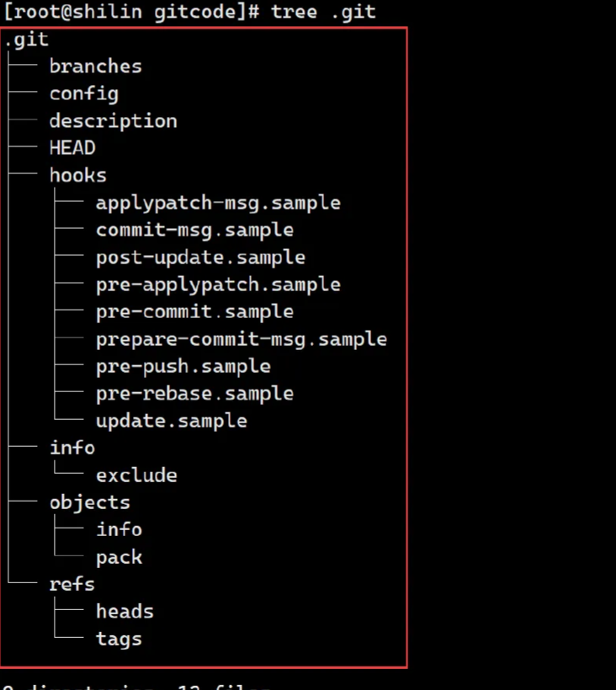Image resolution: width=616 pixels, height=690 pixels.
Task: Click the description file entry
Action: click(x=113, y=121)
